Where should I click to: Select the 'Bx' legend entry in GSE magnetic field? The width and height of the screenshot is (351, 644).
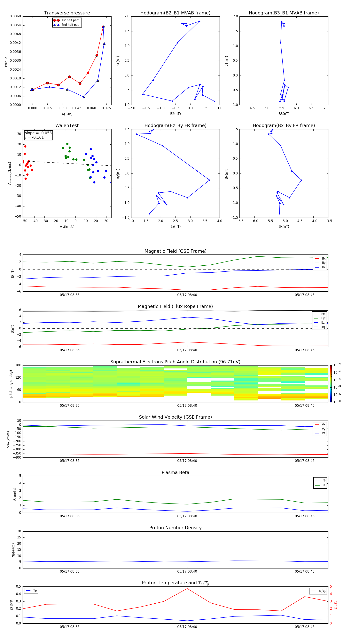pos(320,259)
